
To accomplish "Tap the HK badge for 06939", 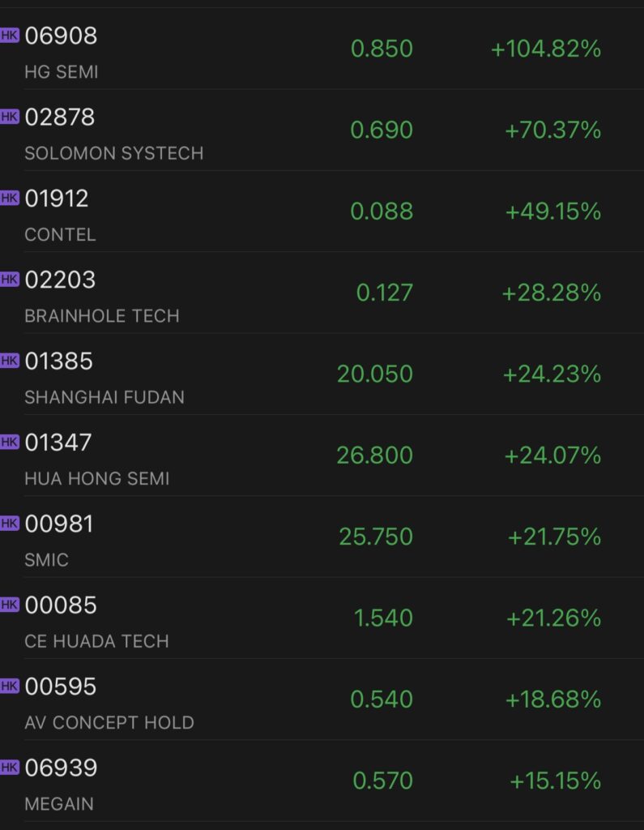I will (x=9, y=767).
